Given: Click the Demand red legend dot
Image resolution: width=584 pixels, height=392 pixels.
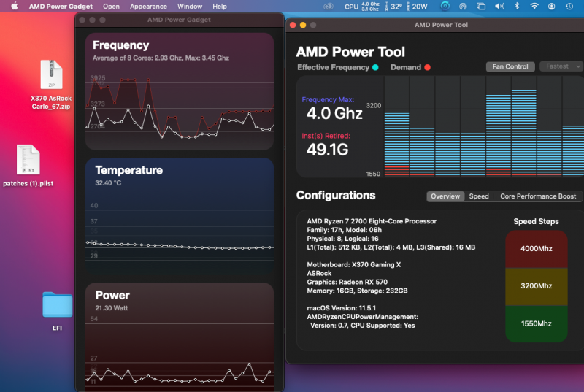Looking at the screenshot, I should point(427,67).
